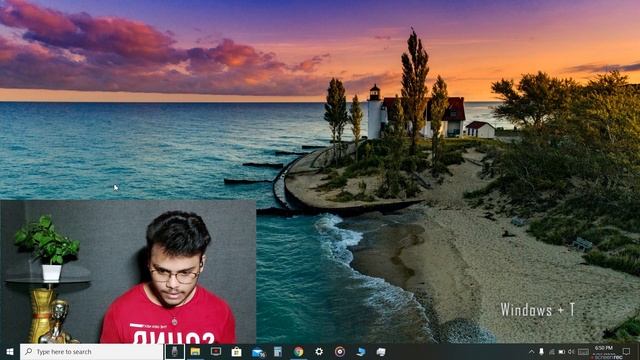Screen dimensions: 640x360
Task: Open volume control in the tray
Action: tap(571, 351)
